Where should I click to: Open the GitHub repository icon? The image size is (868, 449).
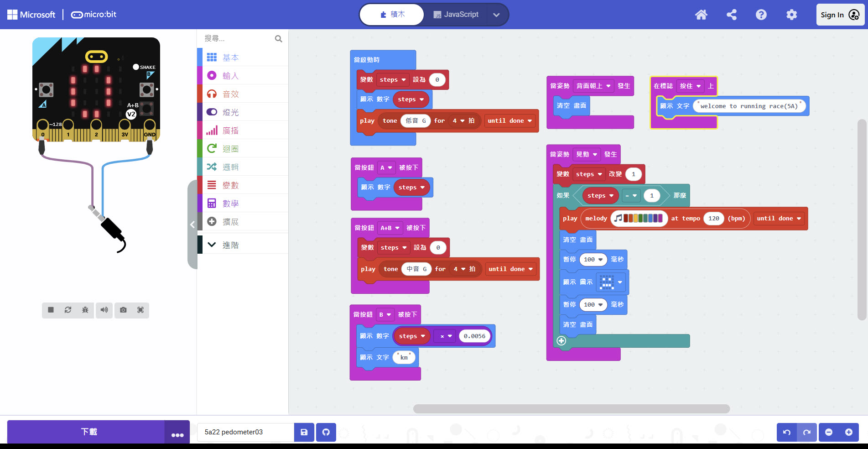click(x=326, y=432)
